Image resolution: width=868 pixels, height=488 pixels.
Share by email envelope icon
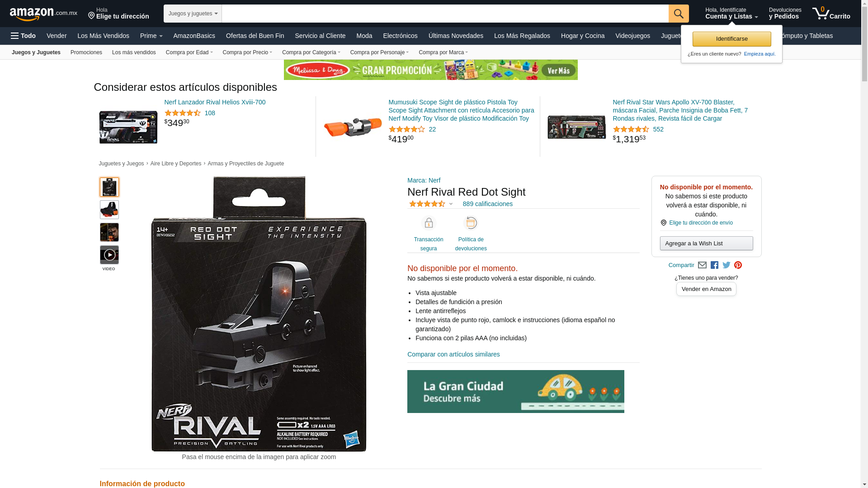(x=702, y=265)
